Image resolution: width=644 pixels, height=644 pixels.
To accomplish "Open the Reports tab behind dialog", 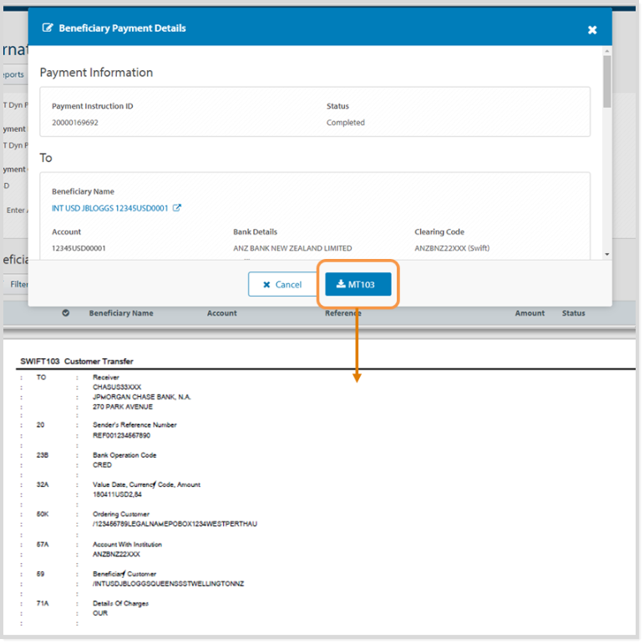I will [x=13, y=75].
